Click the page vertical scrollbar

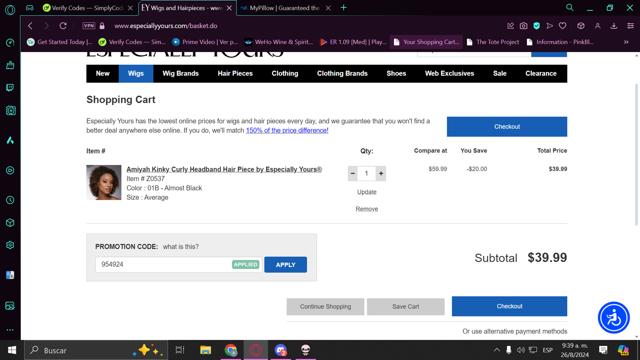[x=636, y=155]
